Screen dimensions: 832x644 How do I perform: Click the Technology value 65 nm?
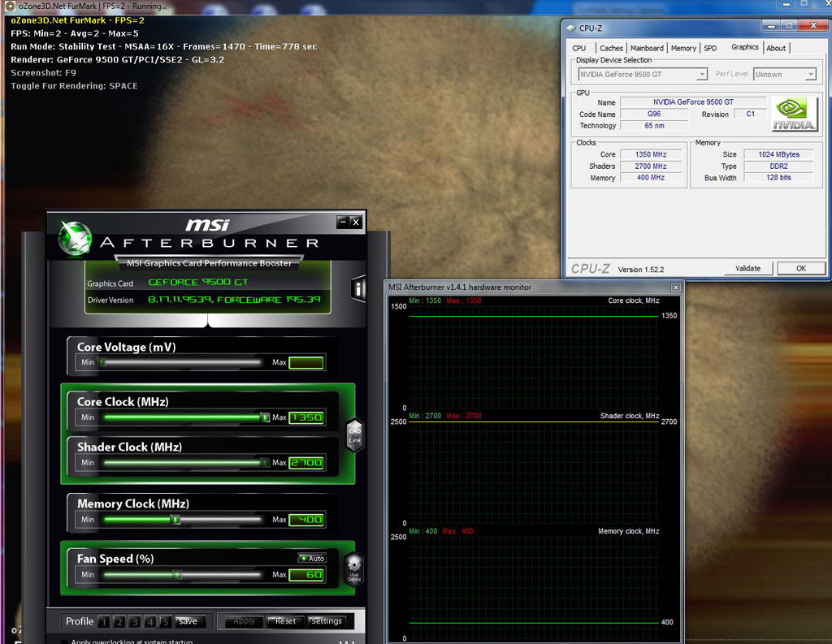[654, 126]
